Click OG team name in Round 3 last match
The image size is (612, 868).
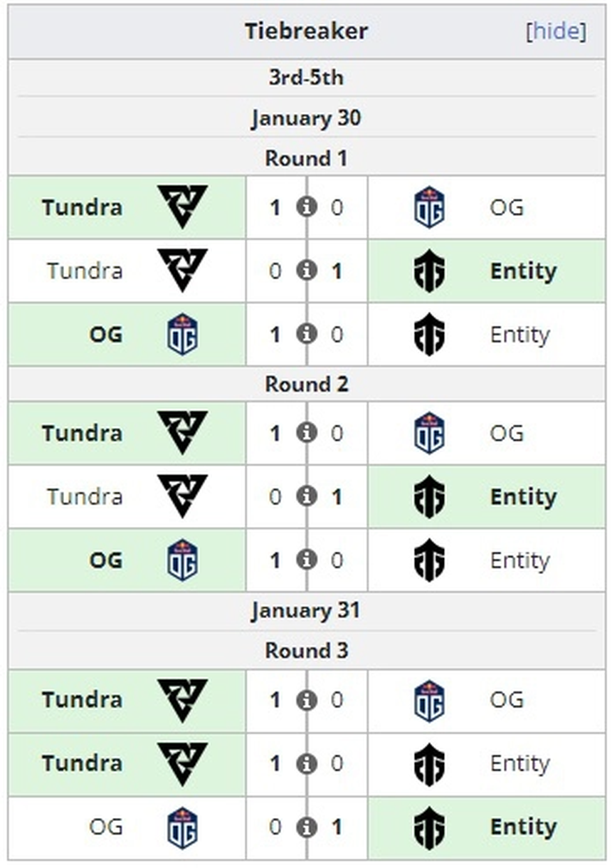coord(106,827)
